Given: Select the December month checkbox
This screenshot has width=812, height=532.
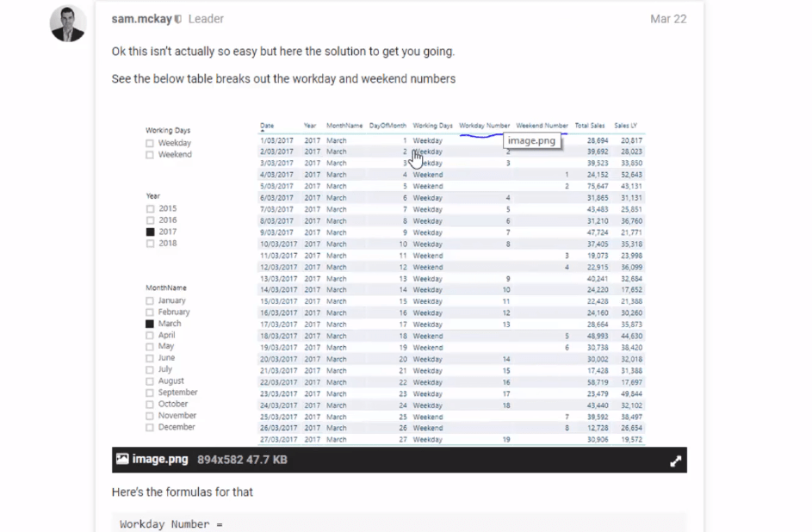Looking at the screenshot, I should (150, 428).
